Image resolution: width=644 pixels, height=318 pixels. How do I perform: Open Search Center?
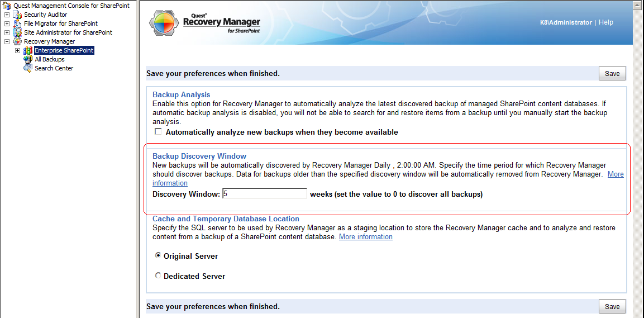click(x=54, y=68)
